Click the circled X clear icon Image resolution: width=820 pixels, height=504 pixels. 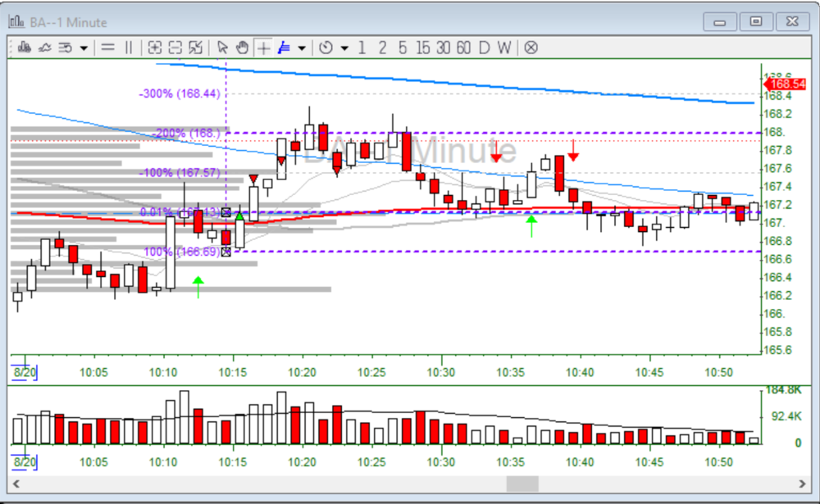pyautogui.click(x=531, y=48)
